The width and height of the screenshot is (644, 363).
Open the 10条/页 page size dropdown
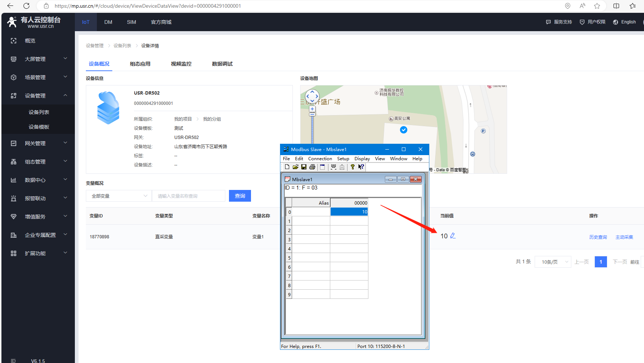click(553, 262)
